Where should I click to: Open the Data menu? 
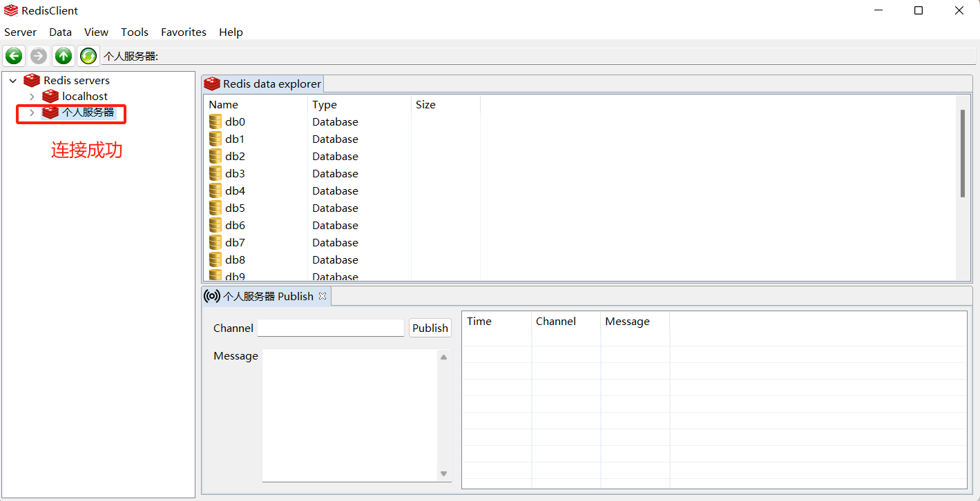pos(60,32)
